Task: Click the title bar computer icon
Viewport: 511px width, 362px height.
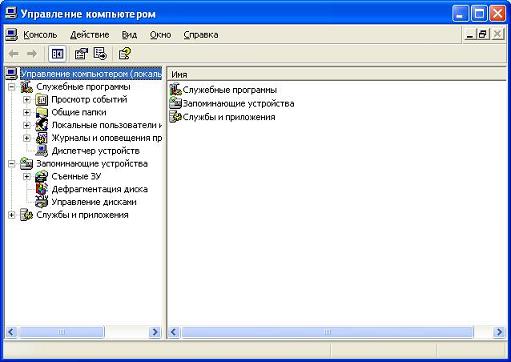Action: tap(10, 14)
